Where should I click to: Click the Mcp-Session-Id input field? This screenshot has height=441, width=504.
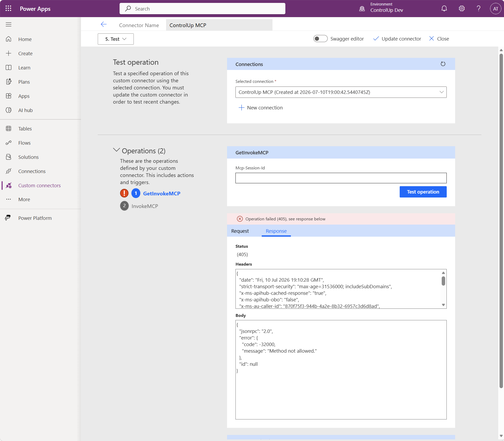(341, 178)
